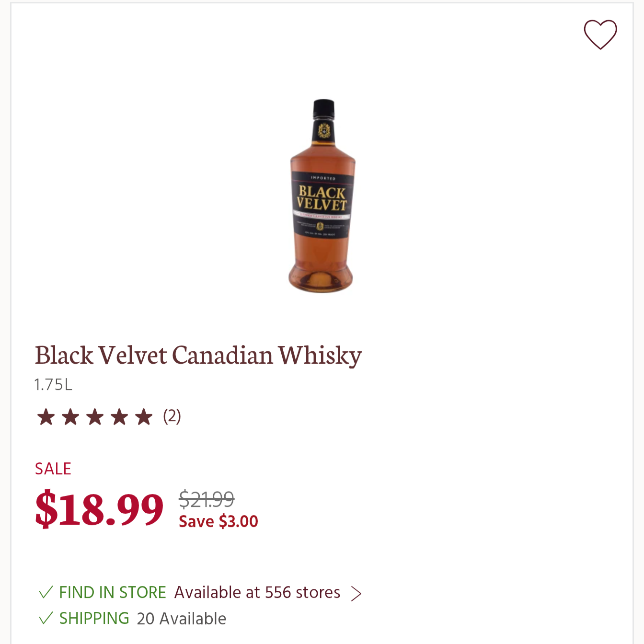Click the crossed-out $21.99 original price
644x644 pixels.
(207, 499)
